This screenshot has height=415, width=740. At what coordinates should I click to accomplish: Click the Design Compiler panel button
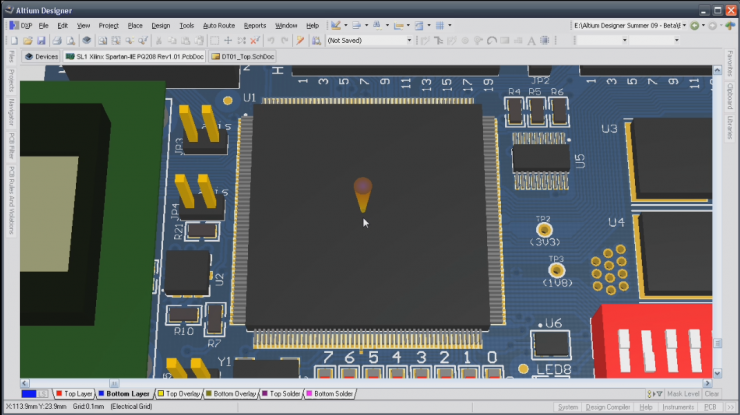(607, 407)
